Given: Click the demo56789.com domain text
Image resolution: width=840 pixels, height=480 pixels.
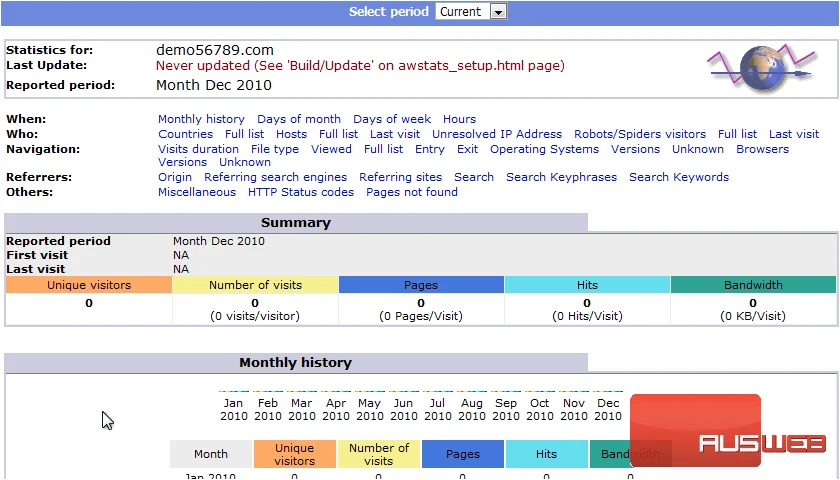Looking at the screenshot, I should click(x=215, y=50).
